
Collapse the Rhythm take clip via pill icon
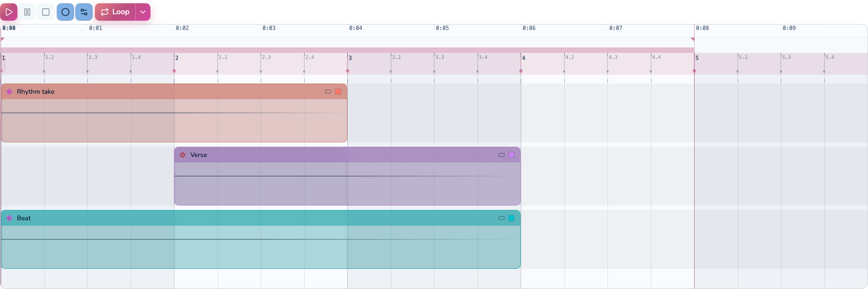click(x=328, y=92)
